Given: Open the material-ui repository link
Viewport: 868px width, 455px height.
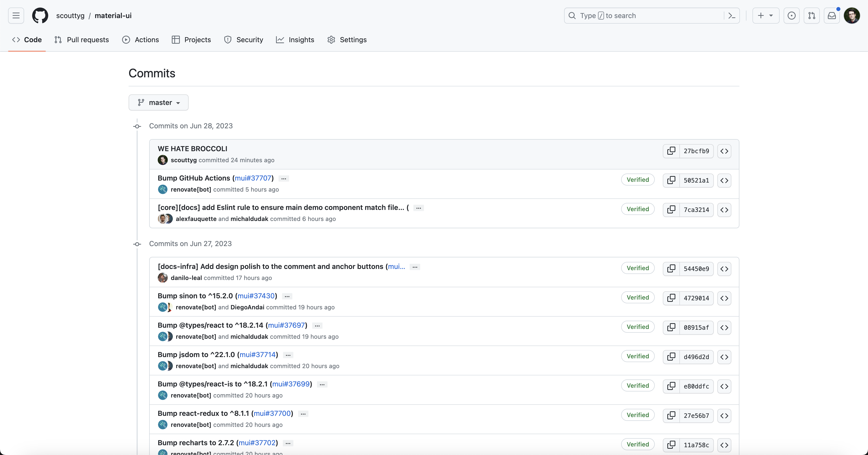Looking at the screenshot, I should (113, 16).
